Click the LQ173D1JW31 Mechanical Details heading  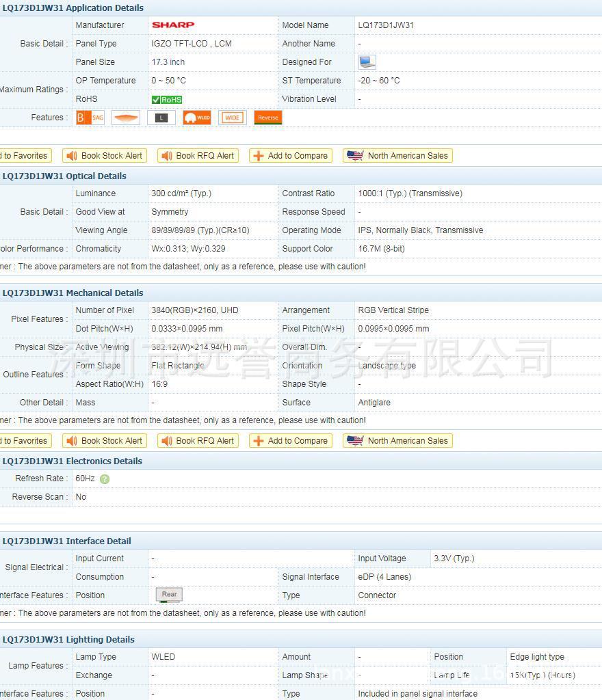pos(73,293)
